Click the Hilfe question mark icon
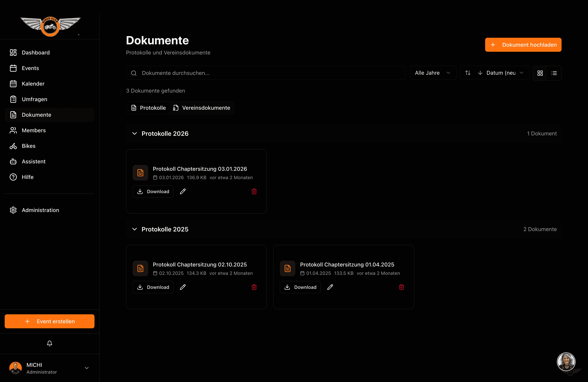The width and height of the screenshot is (588, 382). tap(13, 177)
